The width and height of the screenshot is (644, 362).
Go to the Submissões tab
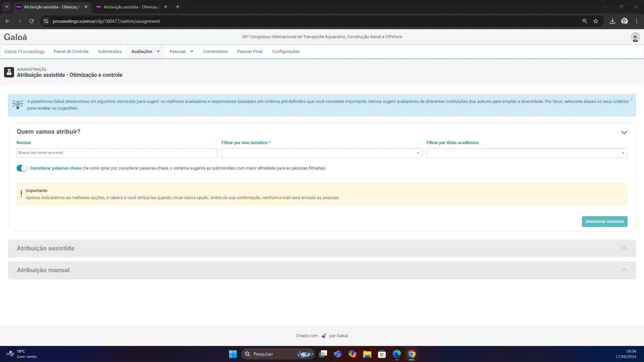pyautogui.click(x=110, y=52)
